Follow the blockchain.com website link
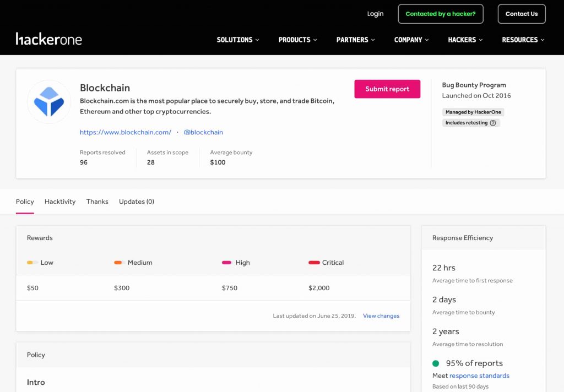 coord(126,132)
